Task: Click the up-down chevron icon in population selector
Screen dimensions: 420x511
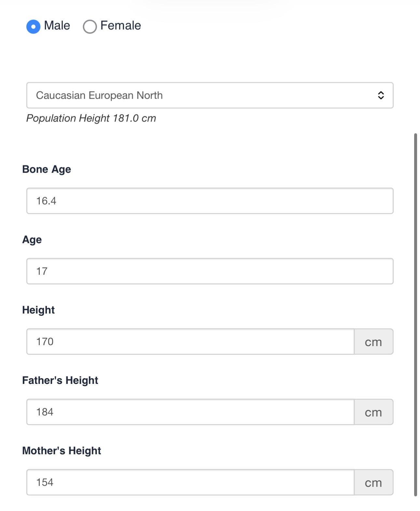Action: [x=381, y=95]
